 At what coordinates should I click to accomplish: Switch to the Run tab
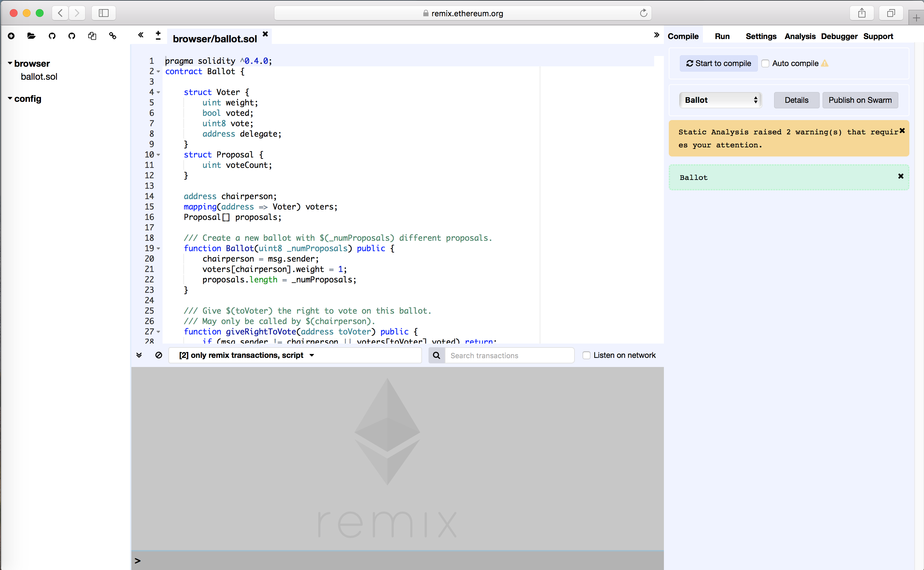click(x=722, y=36)
